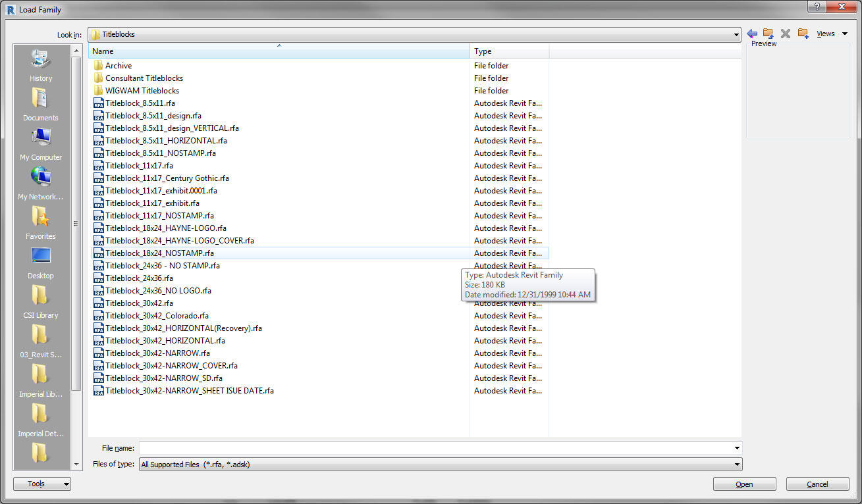
Task: Click the Cancel button
Action: [818, 484]
